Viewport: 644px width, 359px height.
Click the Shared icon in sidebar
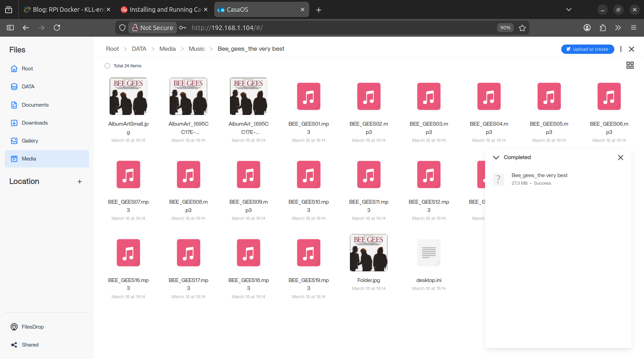14,345
